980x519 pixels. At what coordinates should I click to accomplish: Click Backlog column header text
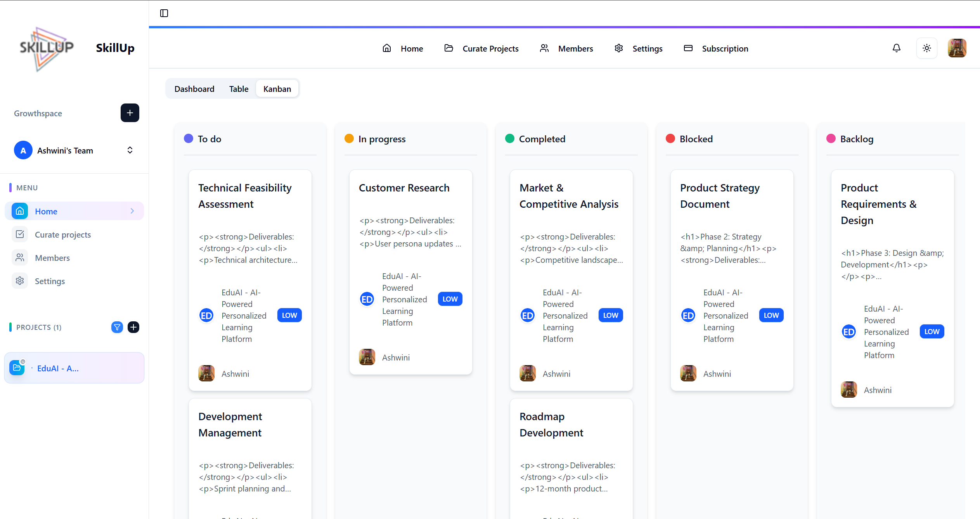[857, 139]
